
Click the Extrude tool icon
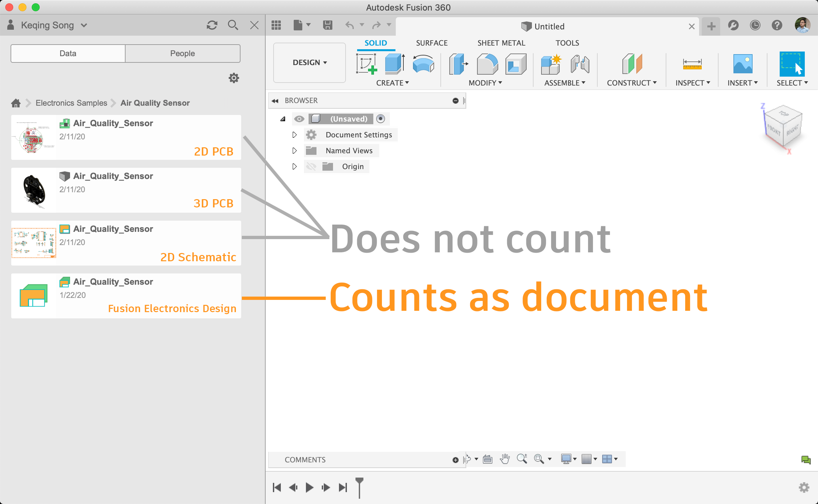[394, 63]
